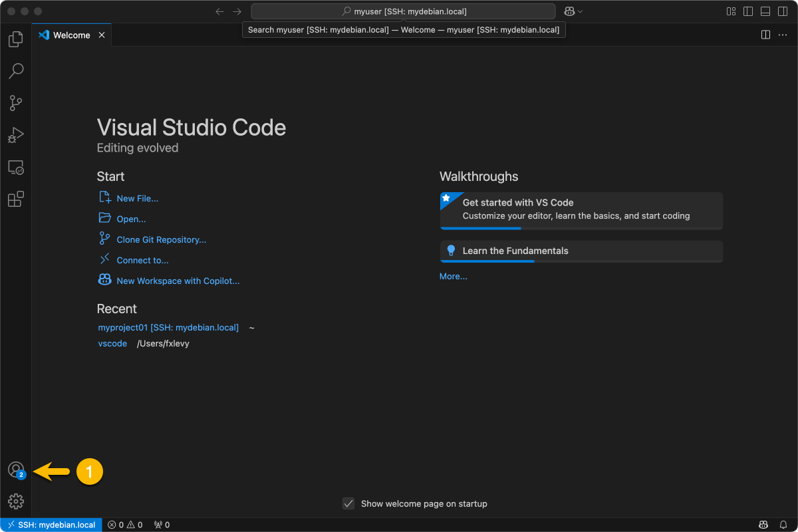Toggle the primary side bar layout button

748,11
